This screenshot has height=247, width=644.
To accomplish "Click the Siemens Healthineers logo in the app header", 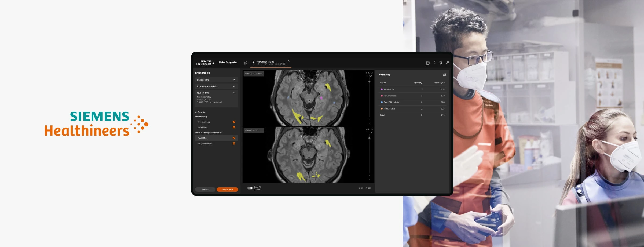I will 205,63.
